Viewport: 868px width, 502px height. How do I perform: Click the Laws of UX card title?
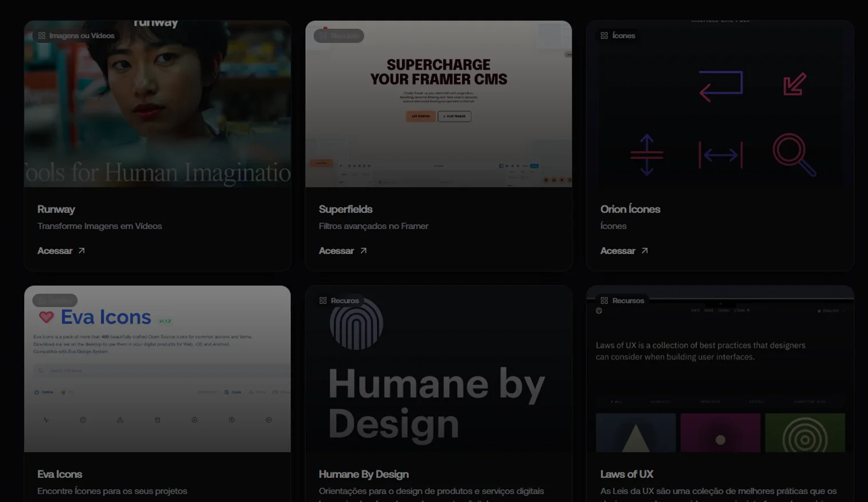(x=627, y=475)
